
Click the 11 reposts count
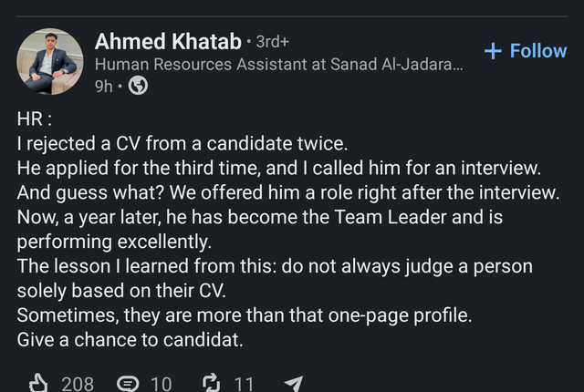pos(244,383)
